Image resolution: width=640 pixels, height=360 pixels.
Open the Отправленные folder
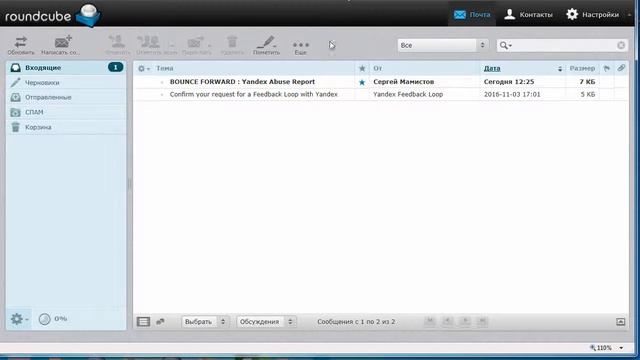pyautogui.click(x=66, y=97)
